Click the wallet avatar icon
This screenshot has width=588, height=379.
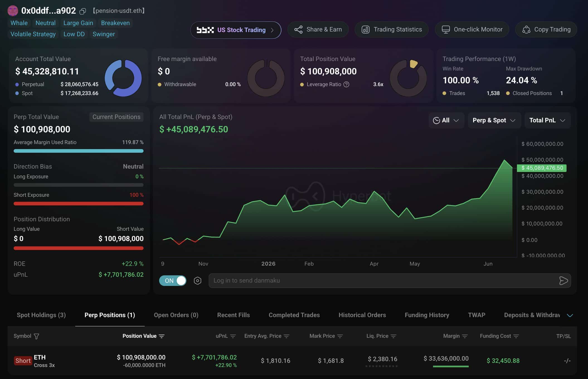(13, 11)
